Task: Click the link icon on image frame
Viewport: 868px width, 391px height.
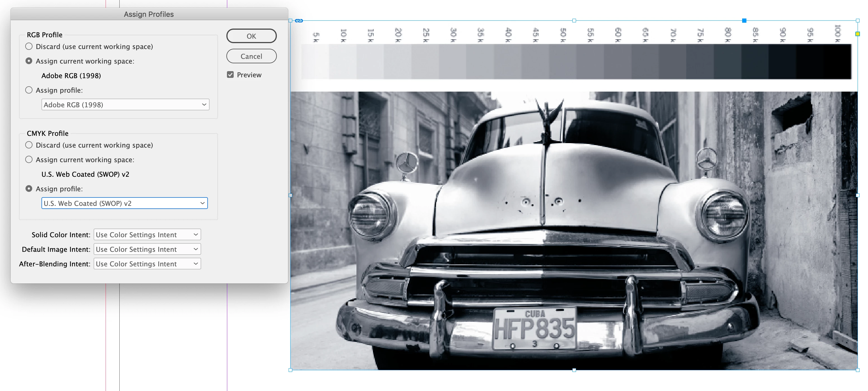Action: click(299, 20)
